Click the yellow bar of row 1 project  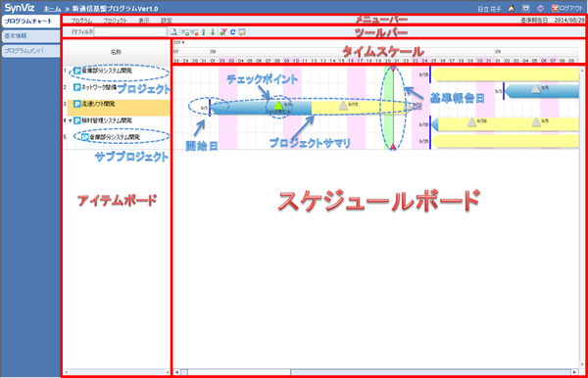point(505,74)
